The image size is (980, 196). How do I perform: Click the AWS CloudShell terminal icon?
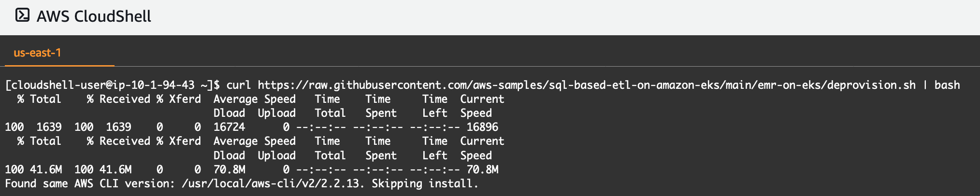[x=22, y=15]
